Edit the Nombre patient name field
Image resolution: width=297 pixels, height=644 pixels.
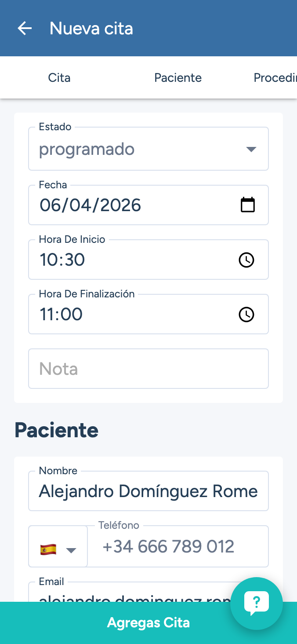tap(148, 491)
